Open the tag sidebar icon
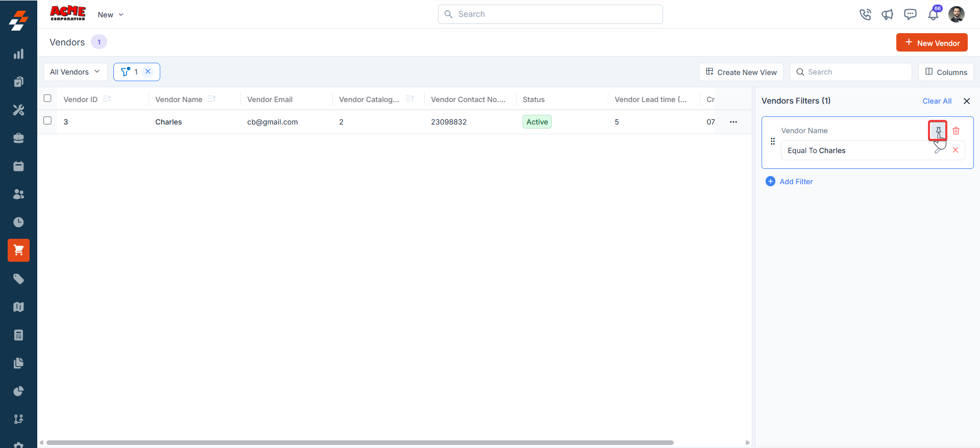The height and width of the screenshot is (448, 980). click(18, 279)
